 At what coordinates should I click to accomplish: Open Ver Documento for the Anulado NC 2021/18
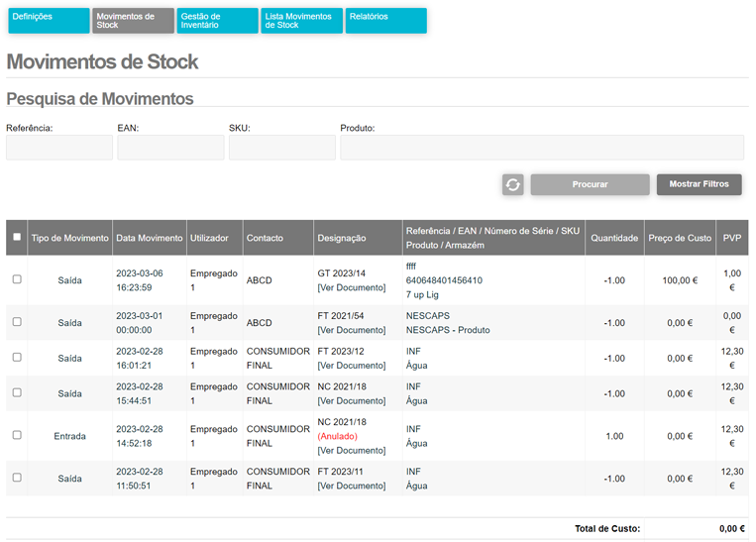(x=352, y=451)
